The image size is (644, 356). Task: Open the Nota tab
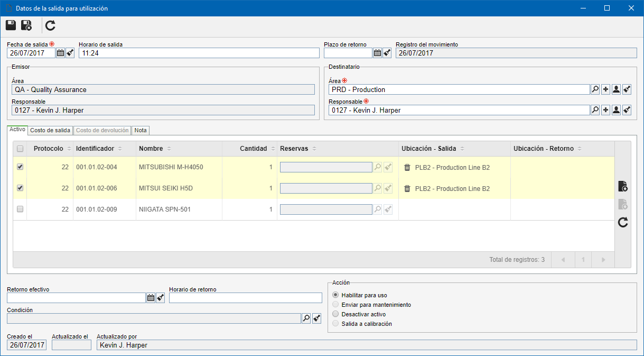141,130
